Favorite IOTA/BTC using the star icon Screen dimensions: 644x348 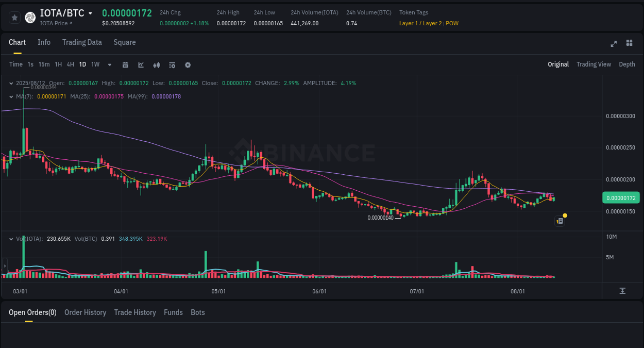[x=14, y=17]
